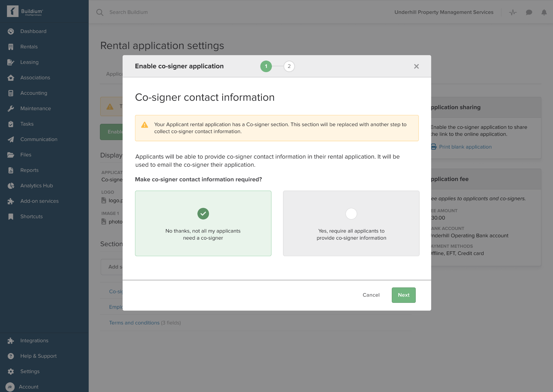This screenshot has width=553, height=392.
Task: Click the Analytics Hub pie chart icon
Action: click(11, 186)
